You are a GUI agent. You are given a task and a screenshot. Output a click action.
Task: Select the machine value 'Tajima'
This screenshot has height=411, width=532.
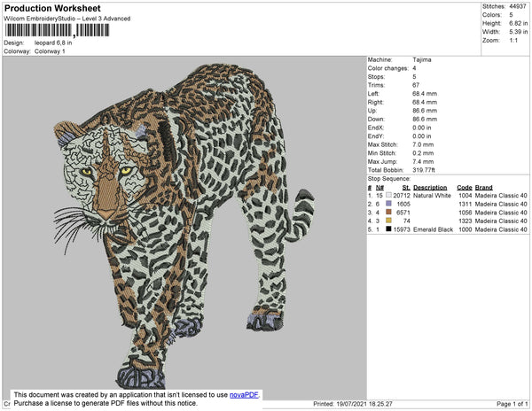coord(422,59)
